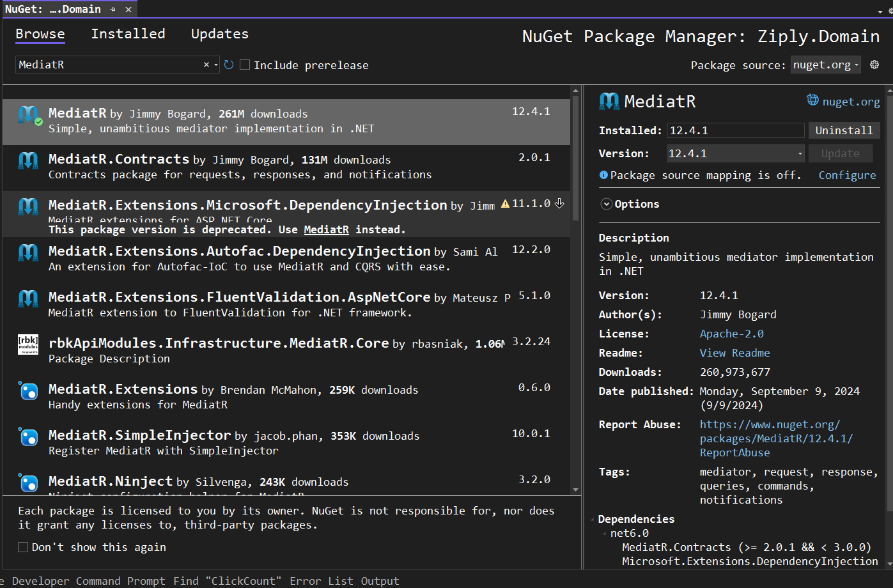Expand the Options section
The width and height of the screenshot is (893, 588).
[607, 204]
